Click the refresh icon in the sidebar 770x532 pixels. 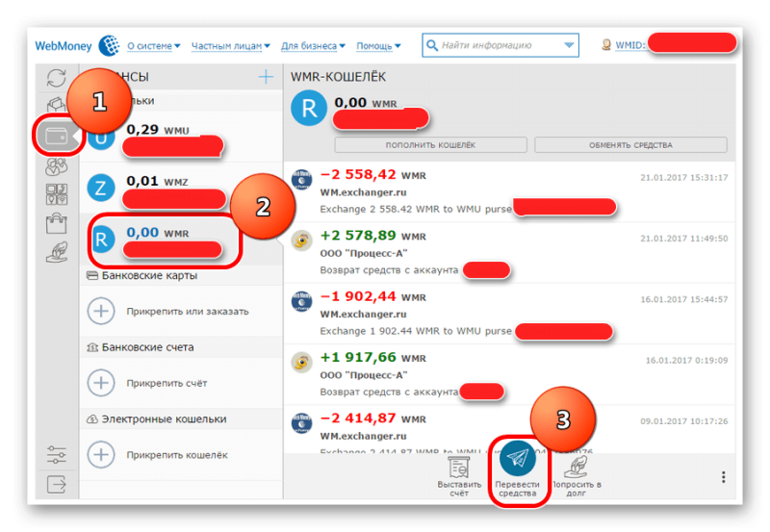pyautogui.click(x=57, y=78)
